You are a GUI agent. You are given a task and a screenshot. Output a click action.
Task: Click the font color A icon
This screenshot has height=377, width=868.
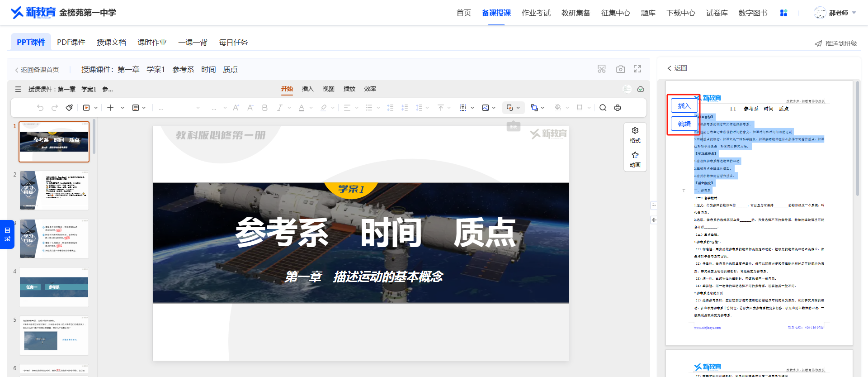point(302,108)
